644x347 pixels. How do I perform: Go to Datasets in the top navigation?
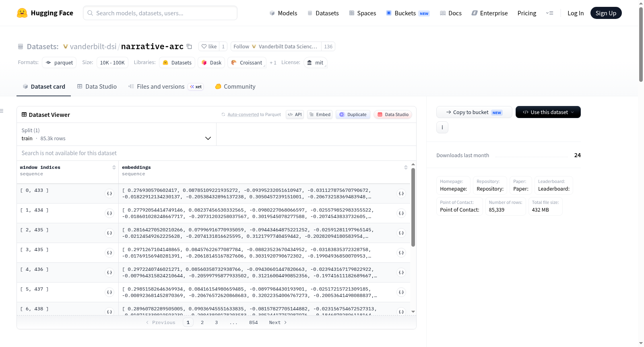(323, 13)
